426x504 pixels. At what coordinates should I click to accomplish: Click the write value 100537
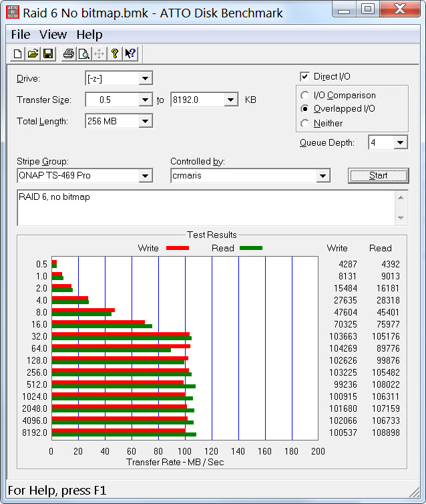tap(343, 432)
